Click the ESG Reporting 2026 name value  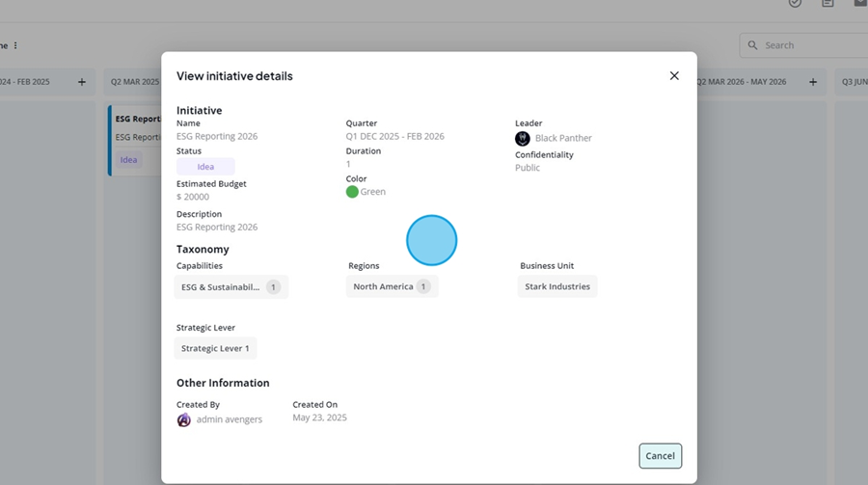(217, 136)
